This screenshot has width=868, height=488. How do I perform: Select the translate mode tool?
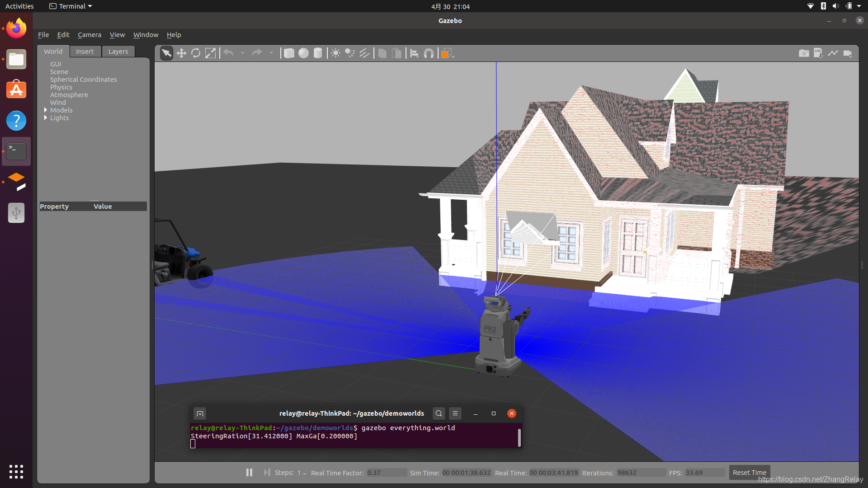[181, 53]
